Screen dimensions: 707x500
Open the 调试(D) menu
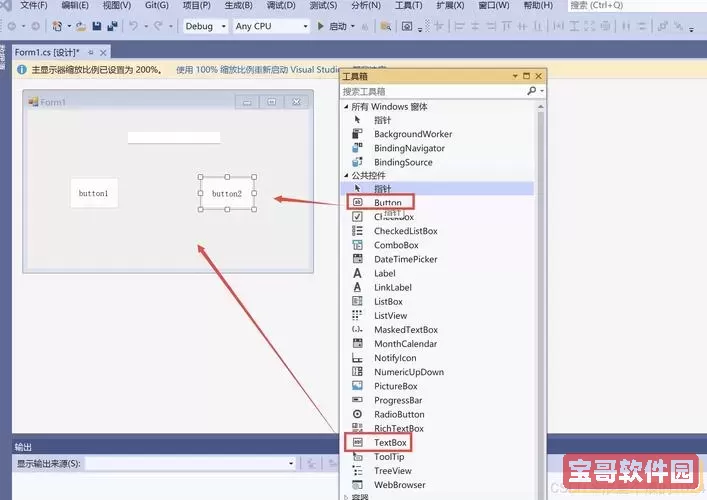[x=281, y=5]
